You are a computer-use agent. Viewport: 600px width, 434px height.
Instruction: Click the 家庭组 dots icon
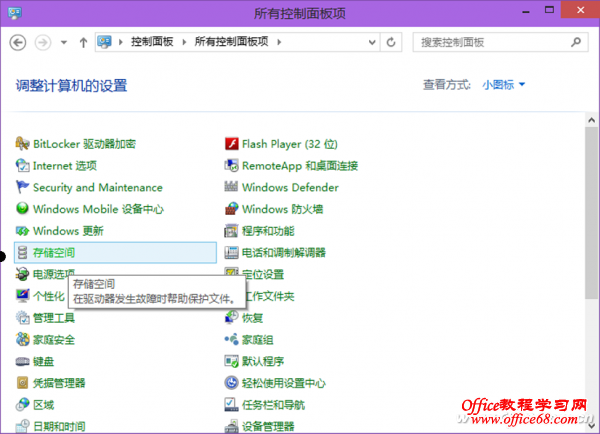pos(232,339)
